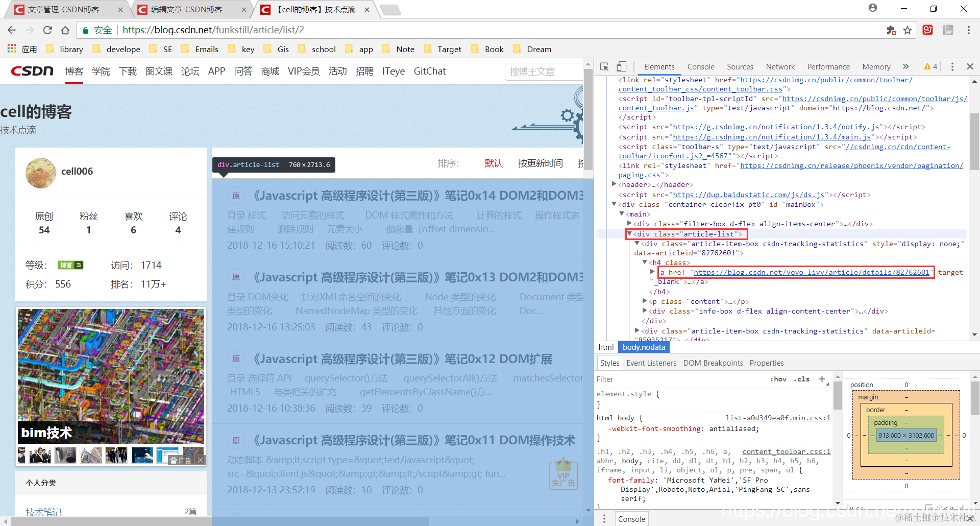Click the bim技术 advertisement image
Viewport: 980px width, 526px height.
point(111,376)
